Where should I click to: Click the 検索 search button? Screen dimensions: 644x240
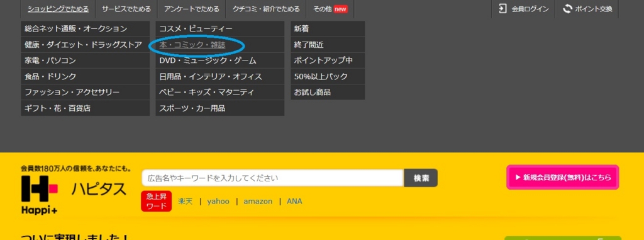pos(421,178)
